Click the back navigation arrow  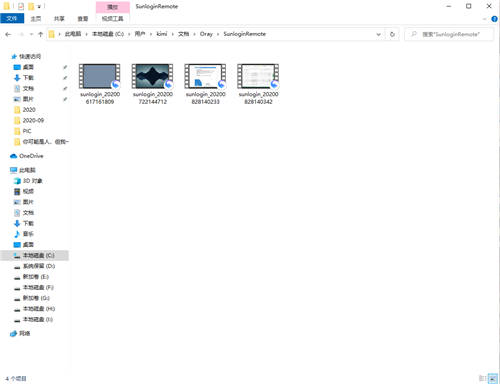(8, 34)
